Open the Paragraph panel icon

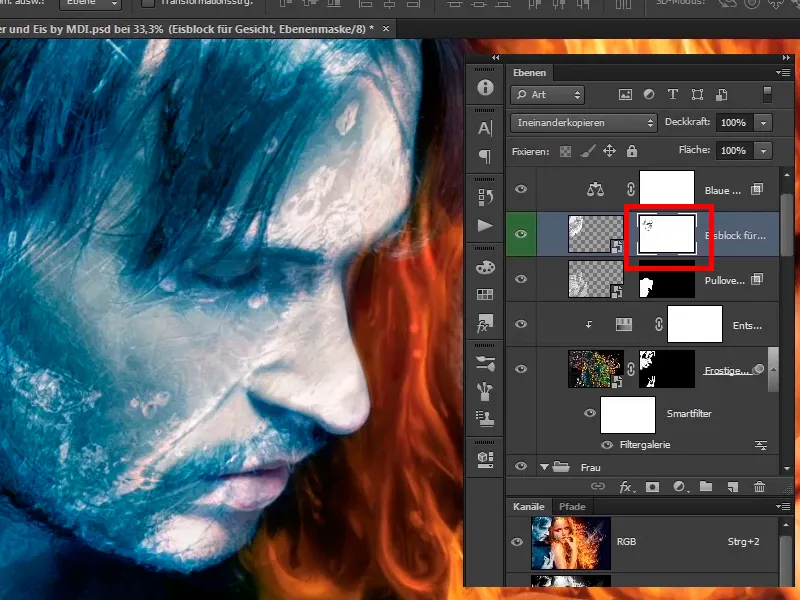pos(485,156)
